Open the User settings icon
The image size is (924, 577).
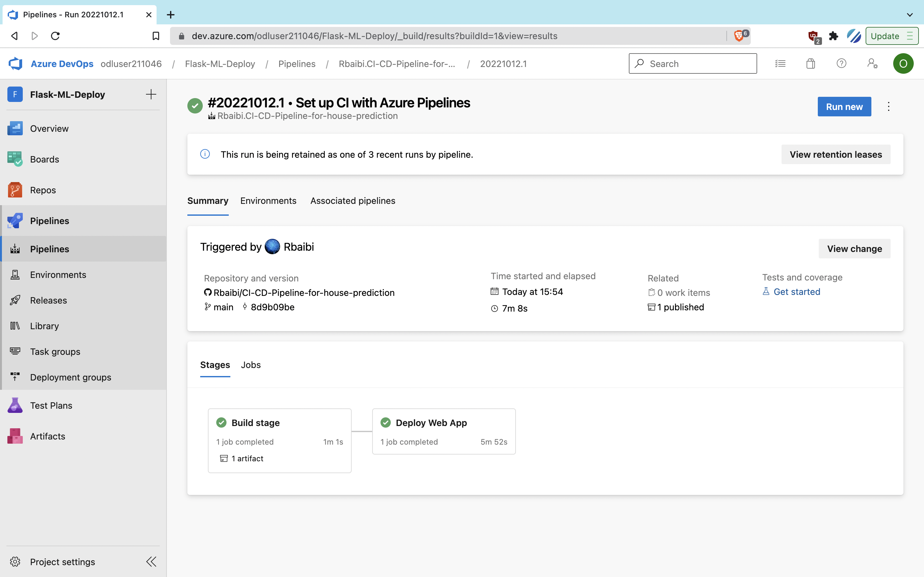(x=872, y=64)
